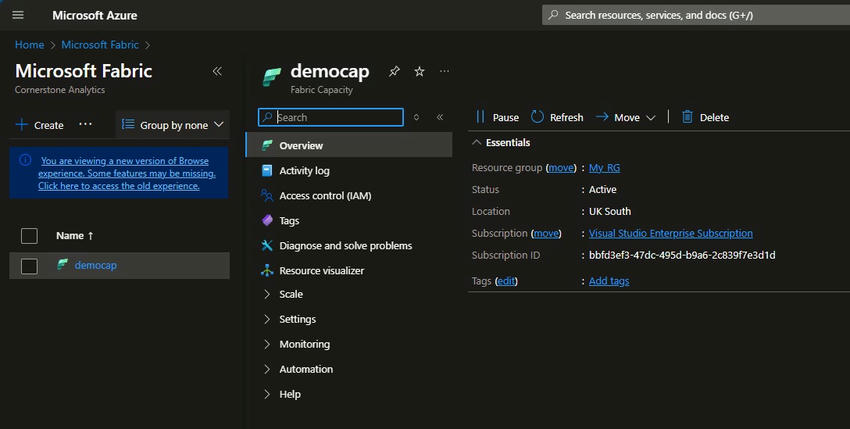Collapse the Essentials section
850x429 pixels.
477,143
